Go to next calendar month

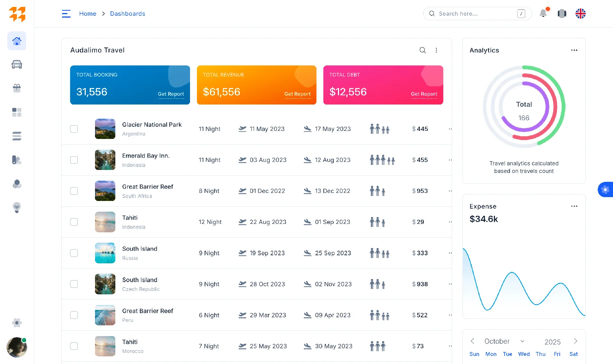pos(575,341)
